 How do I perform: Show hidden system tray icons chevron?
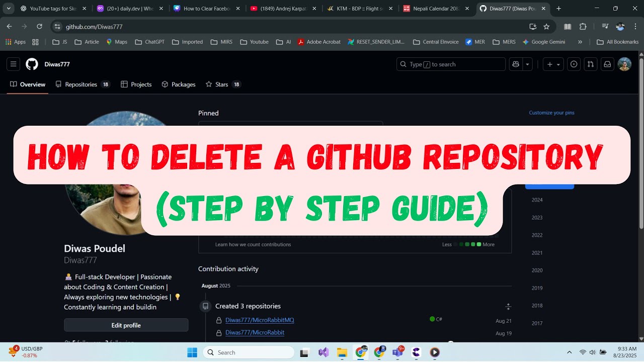569,352
